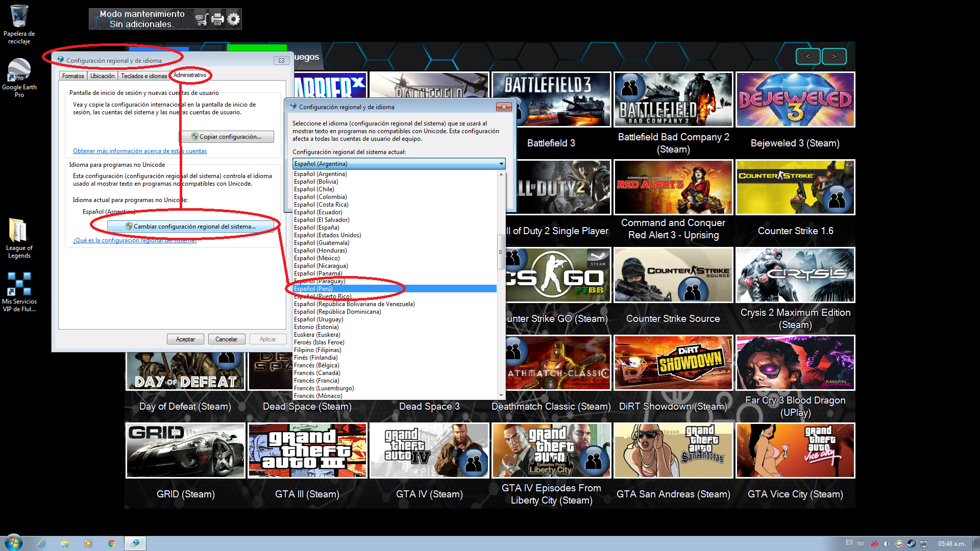The height and width of the screenshot is (551, 980).
Task: Open League of Legends desktop folder
Action: pos(19,238)
